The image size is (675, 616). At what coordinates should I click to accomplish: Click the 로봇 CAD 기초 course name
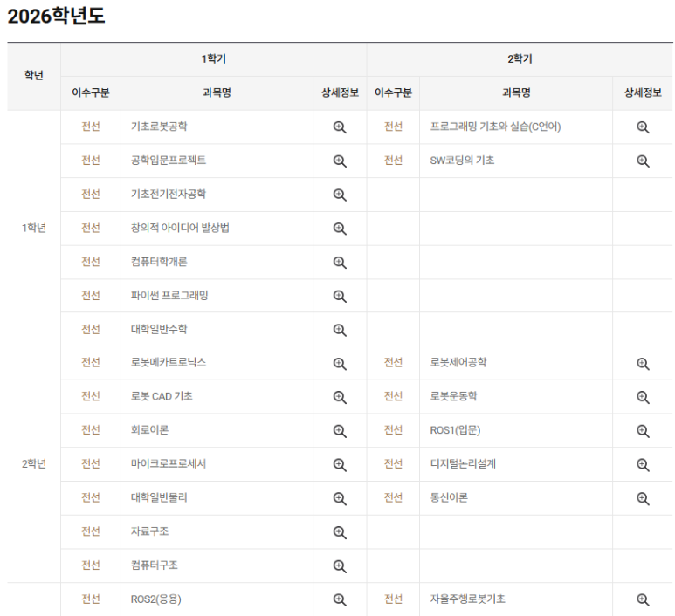tap(162, 396)
